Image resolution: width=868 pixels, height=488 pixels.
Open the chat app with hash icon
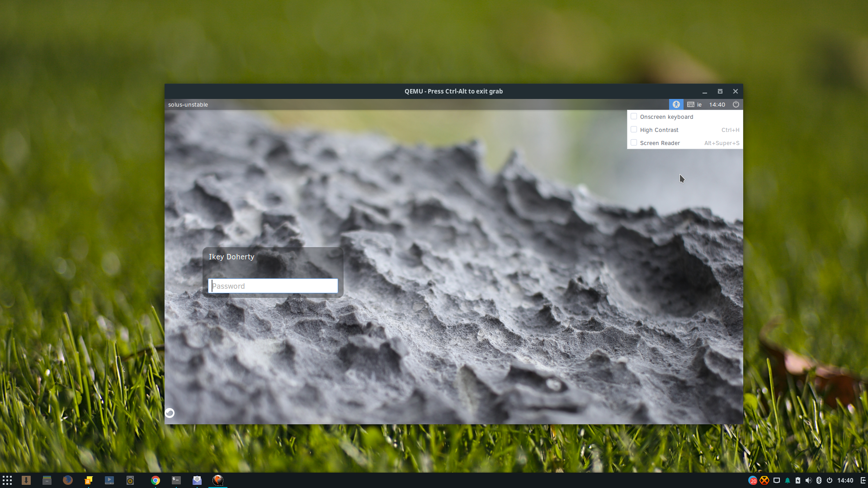click(x=89, y=480)
